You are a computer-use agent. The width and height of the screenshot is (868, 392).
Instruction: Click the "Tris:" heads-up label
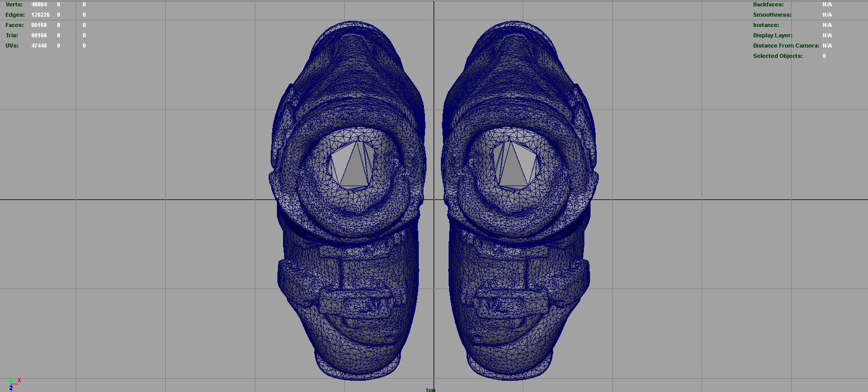(12, 35)
